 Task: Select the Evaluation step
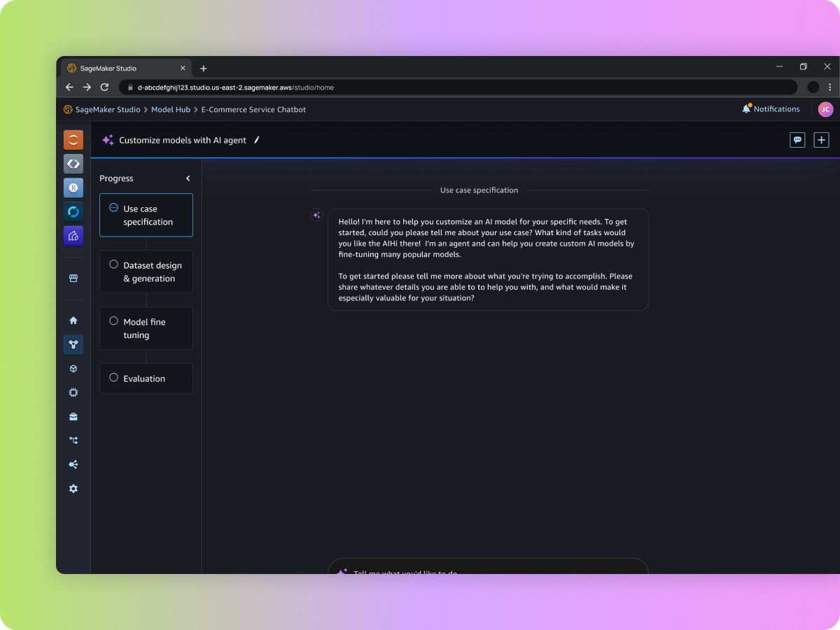(146, 379)
